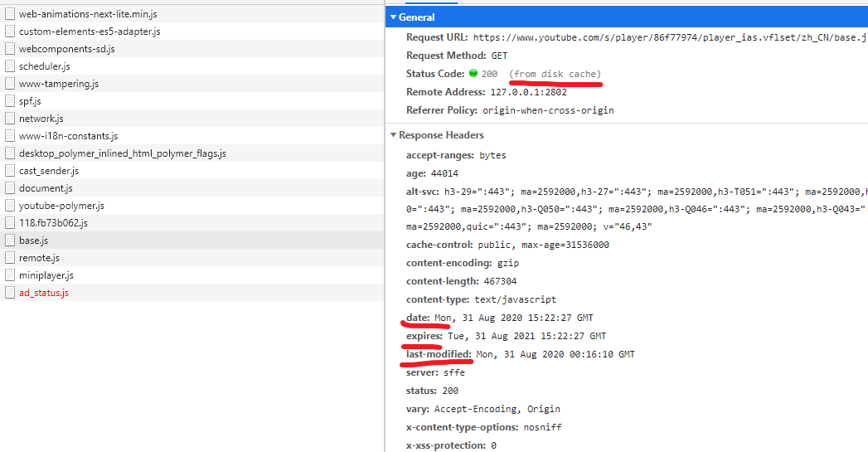Select www-i18n-constants.js in the list
This screenshot has height=452, width=868.
click(x=68, y=136)
